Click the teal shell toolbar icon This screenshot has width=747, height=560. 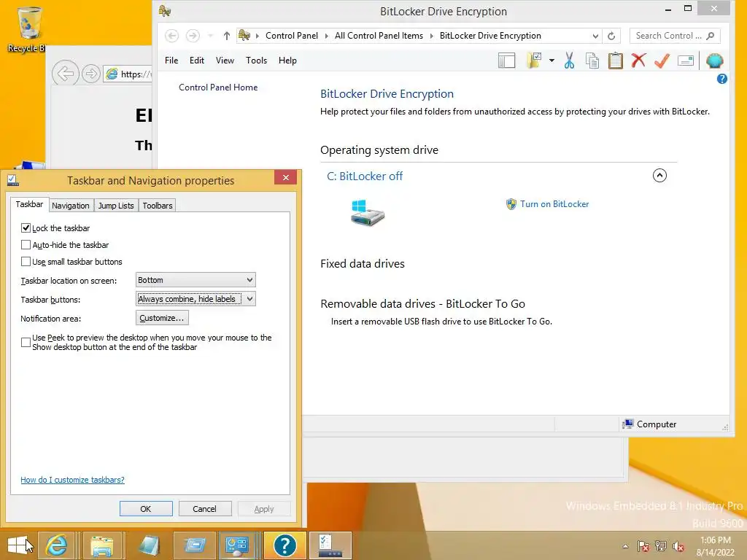pos(715,61)
